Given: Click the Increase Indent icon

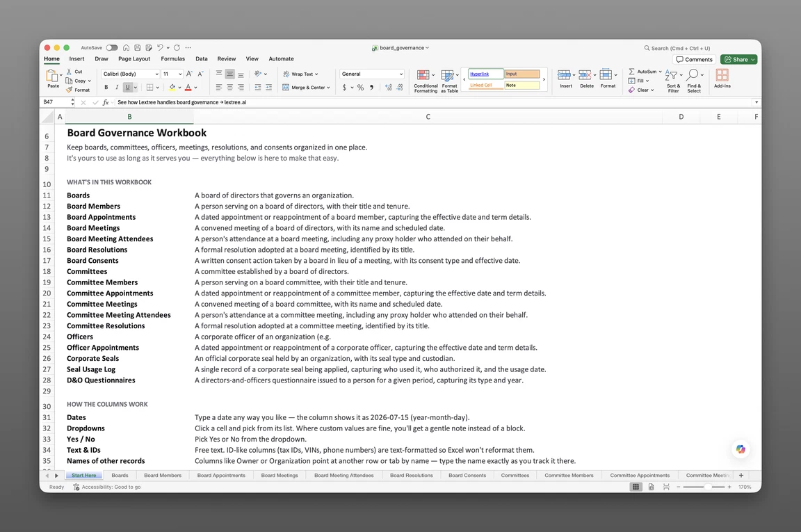Looking at the screenshot, I should point(268,88).
